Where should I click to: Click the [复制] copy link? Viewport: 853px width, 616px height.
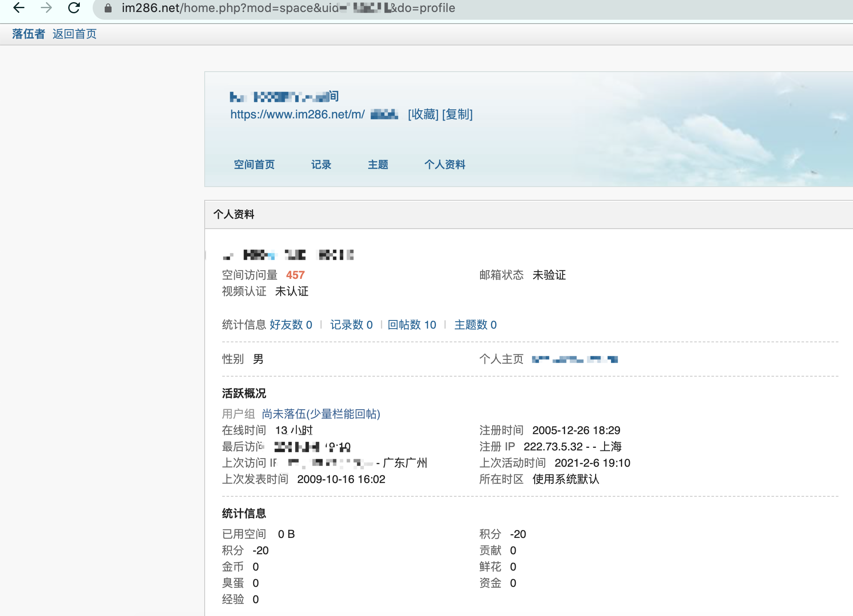point(457,115)
